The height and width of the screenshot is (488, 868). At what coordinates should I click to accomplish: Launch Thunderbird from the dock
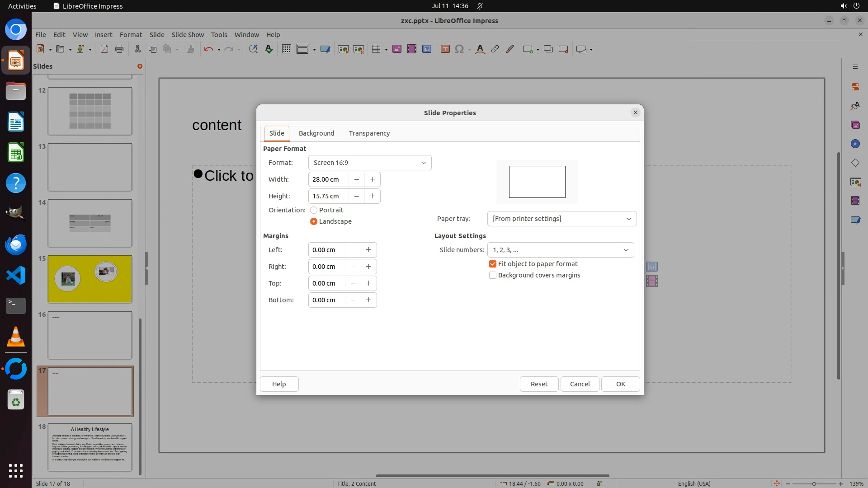click(16, 244)
